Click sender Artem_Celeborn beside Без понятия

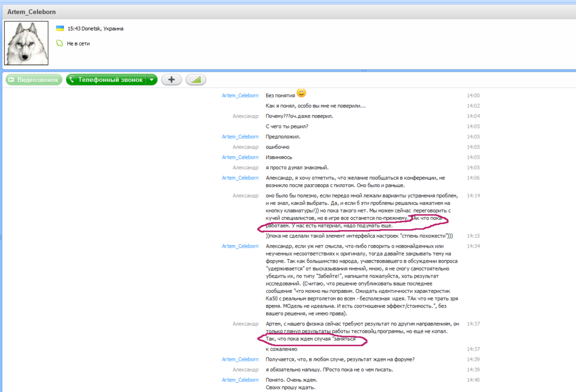(x=240, y=96)
